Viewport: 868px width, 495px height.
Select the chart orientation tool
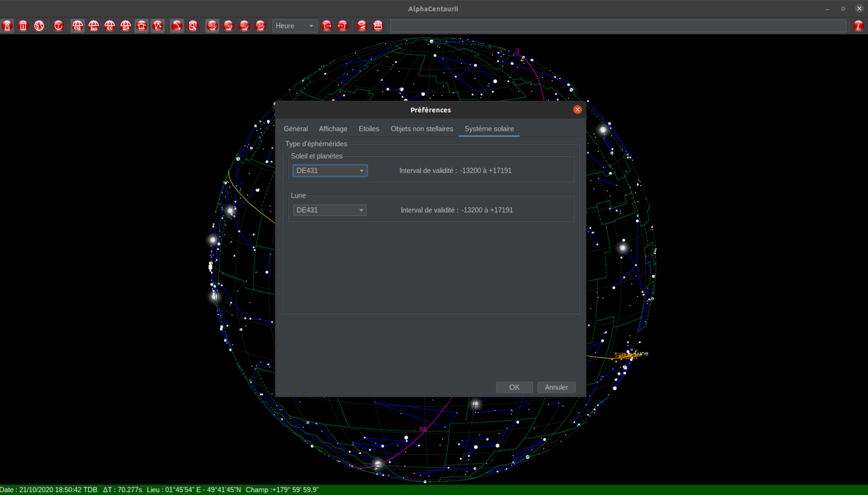click(176, 25)
